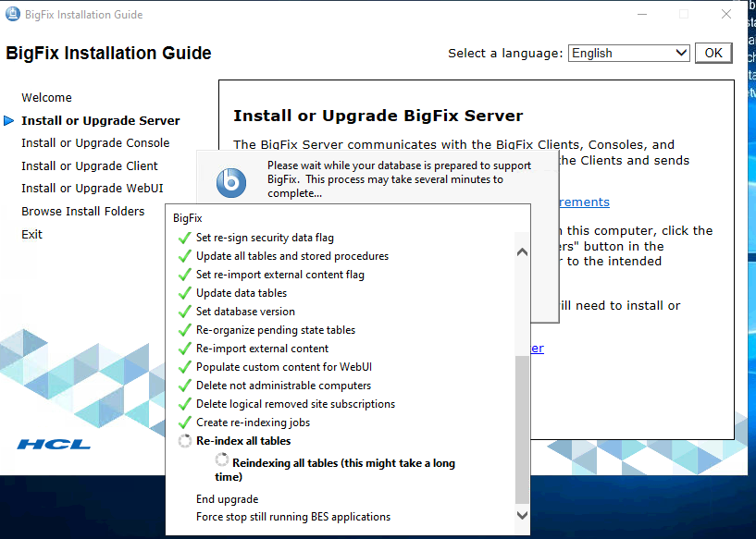Click the Update data tables step text
Image resolution: width=756 pixels, height=539 pixels.
point(242,293)
